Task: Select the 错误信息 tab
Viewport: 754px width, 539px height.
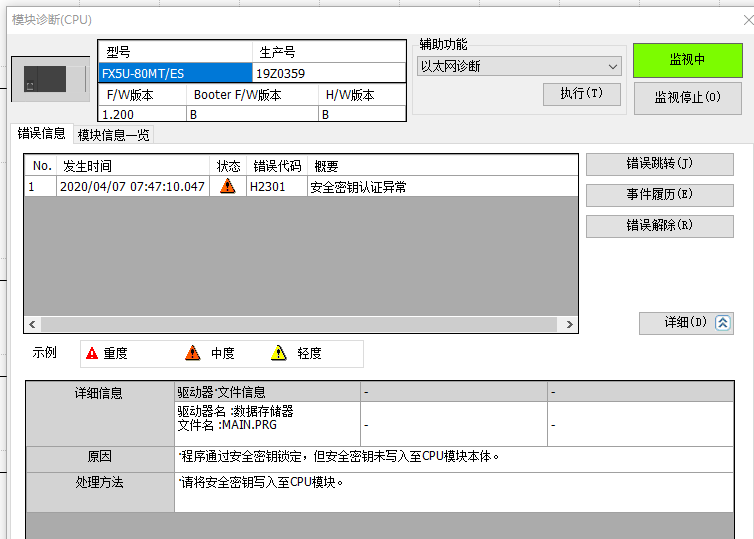Action: click(42, 134)
